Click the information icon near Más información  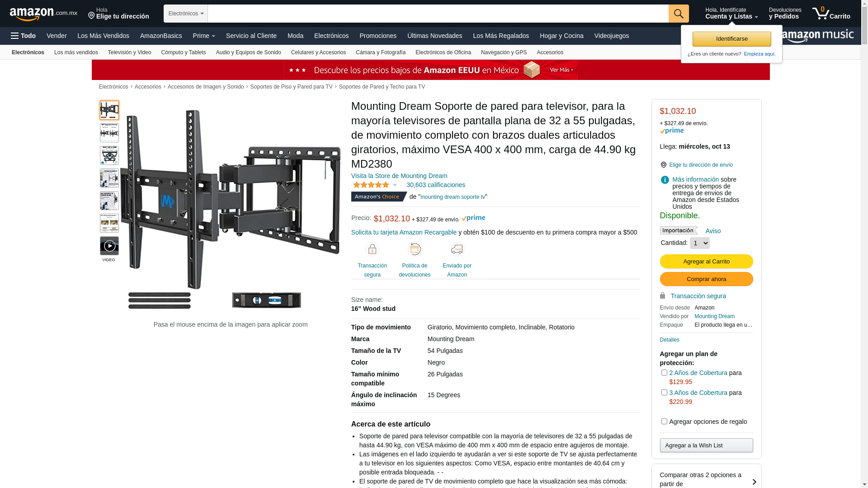click(x=665, y=180)
